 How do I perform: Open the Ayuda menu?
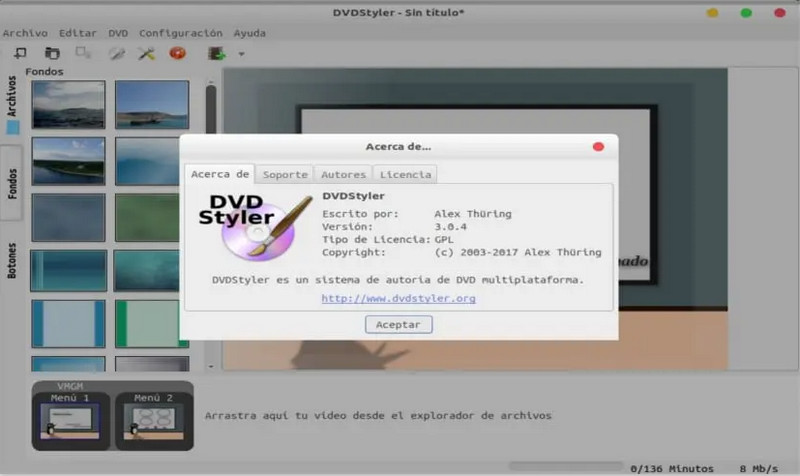249,33
